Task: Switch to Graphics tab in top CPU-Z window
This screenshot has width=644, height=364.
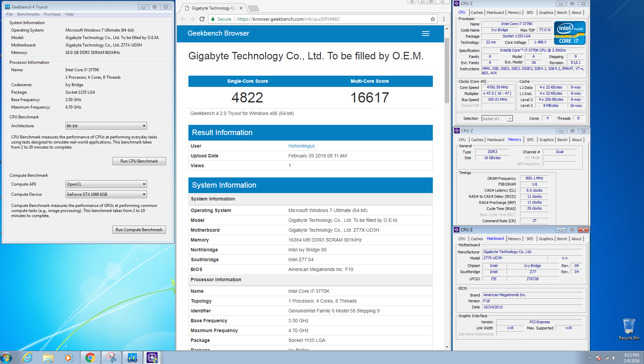Action: pyautogui.click(x=546, y=13)
